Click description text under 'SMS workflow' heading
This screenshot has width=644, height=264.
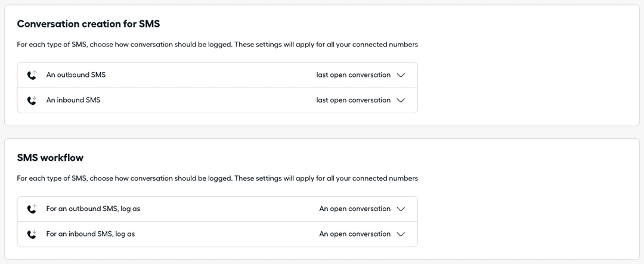pos(217,178)
